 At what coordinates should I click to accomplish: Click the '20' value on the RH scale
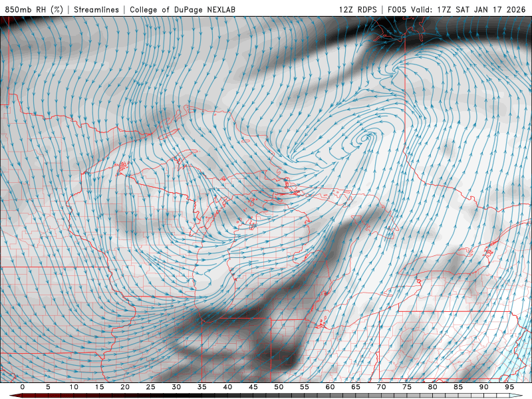pos(125,387)
